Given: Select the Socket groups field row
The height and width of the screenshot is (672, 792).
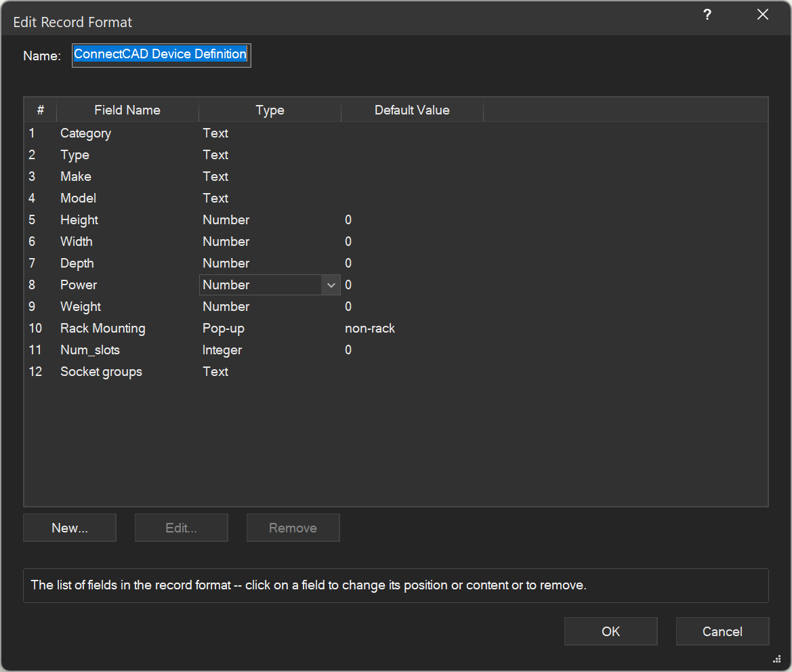Looking at the screenshot, I should tap(101, 372).
